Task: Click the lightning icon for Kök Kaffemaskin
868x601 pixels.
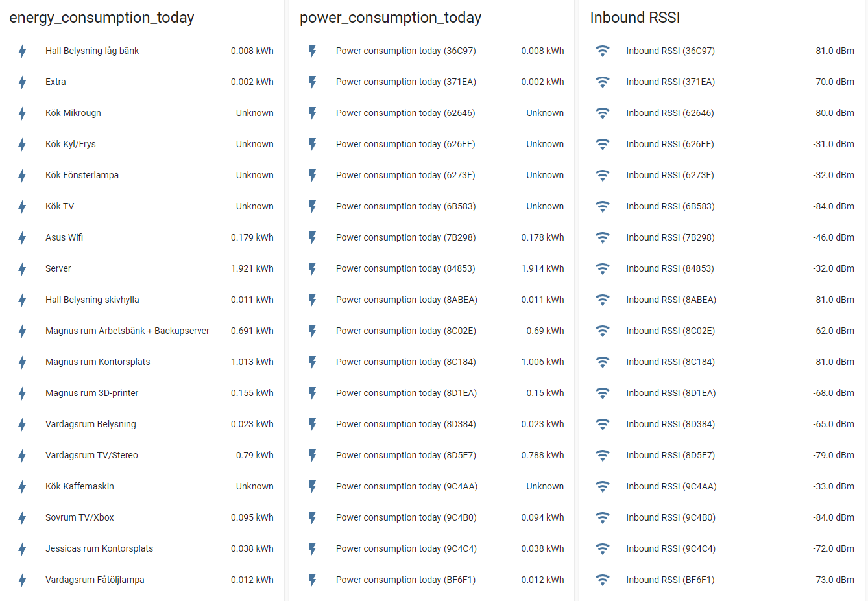Action: pos(21,486)
